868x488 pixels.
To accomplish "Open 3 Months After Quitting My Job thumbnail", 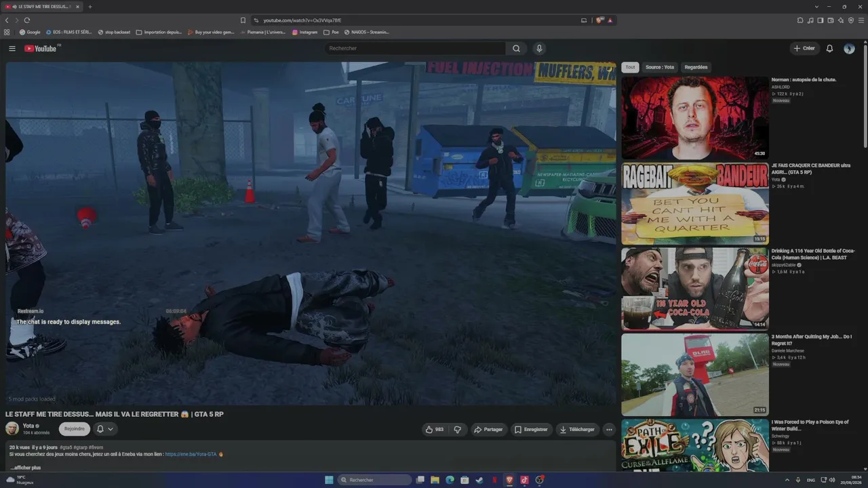I will coord(695,375).
